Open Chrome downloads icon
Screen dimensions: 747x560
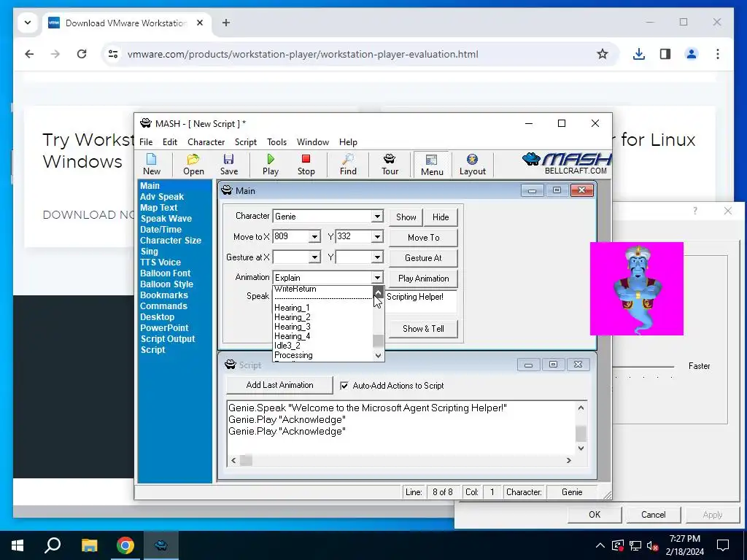(x=639, y=54)
